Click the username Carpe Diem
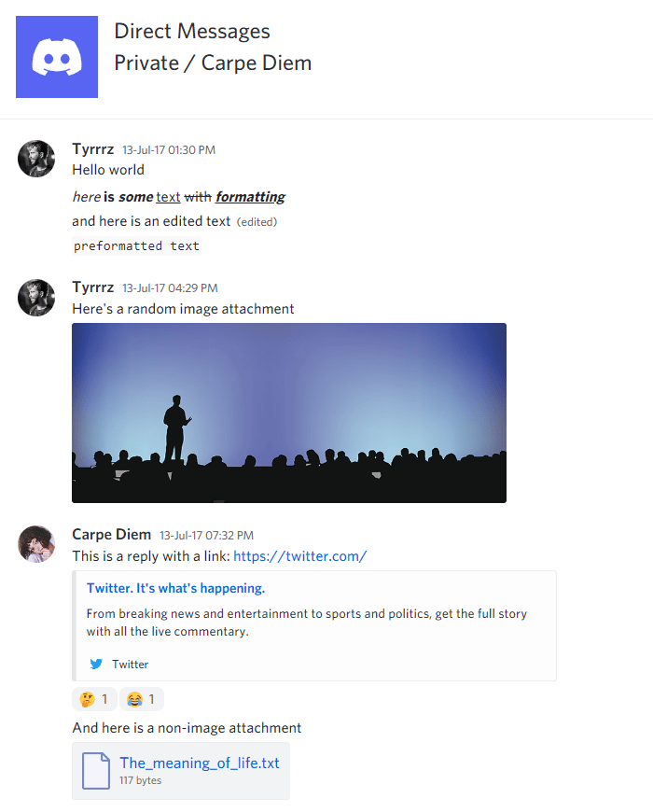Image resolution: width=653 pixels, height=812 pixels. [111, 534]
